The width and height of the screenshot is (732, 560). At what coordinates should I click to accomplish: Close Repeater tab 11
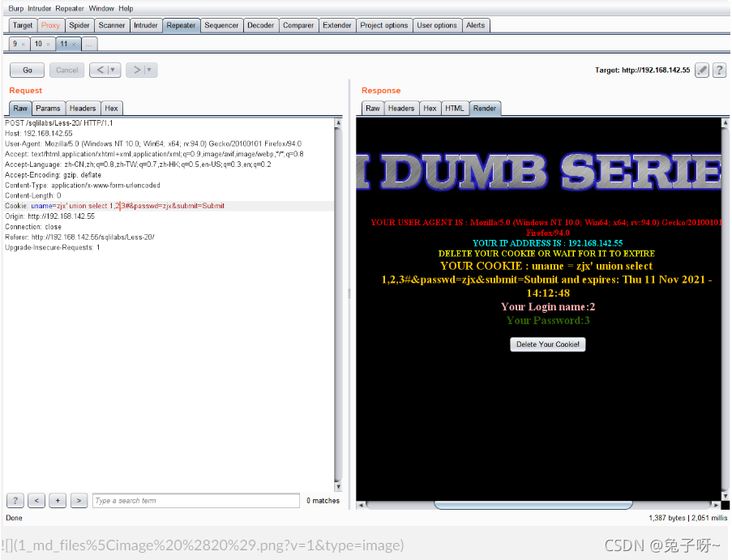tap(74, 45)
